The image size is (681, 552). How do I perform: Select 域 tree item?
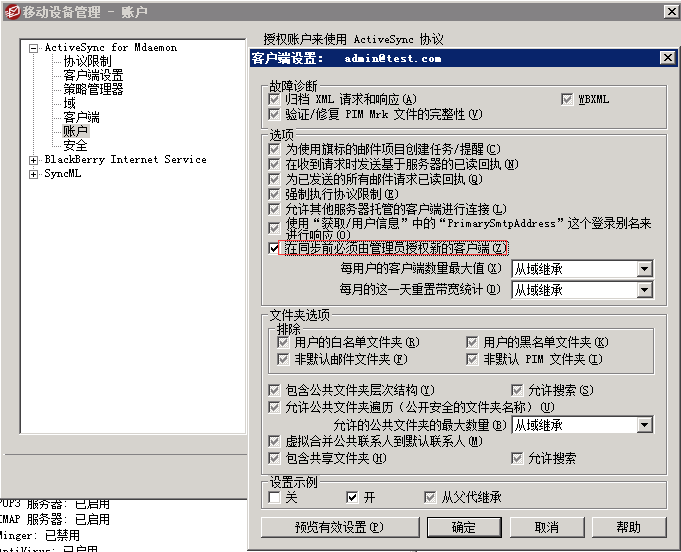click(x=69, y=103)
